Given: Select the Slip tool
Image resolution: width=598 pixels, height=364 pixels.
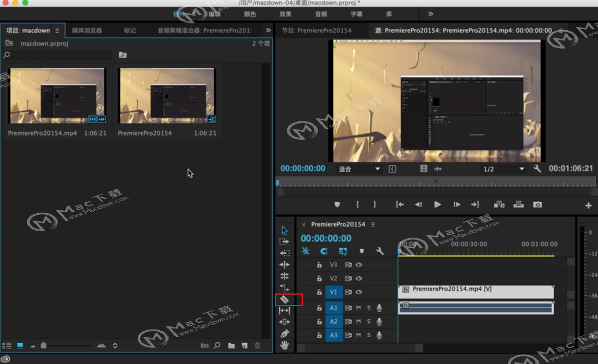Looking at the screenshot, I should pos(284,310).
